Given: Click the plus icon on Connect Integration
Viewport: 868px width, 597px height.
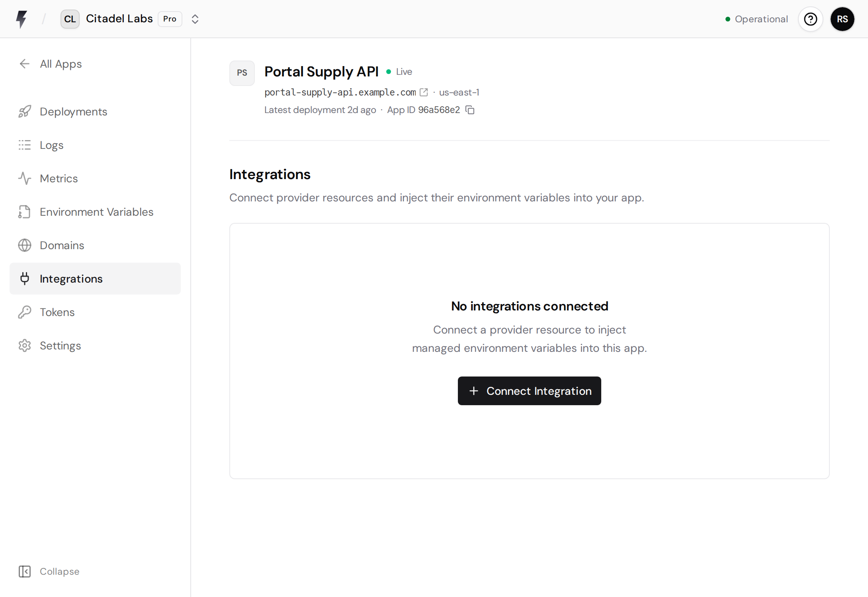Looking at the screenshot, I should click(474, 391).
